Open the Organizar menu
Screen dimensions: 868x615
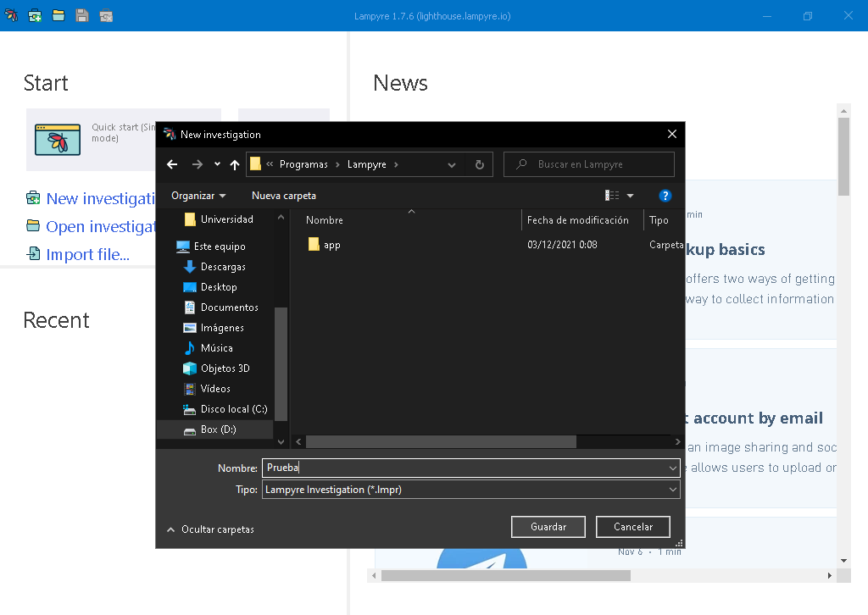pyautogui.click(x=198, y=196)
